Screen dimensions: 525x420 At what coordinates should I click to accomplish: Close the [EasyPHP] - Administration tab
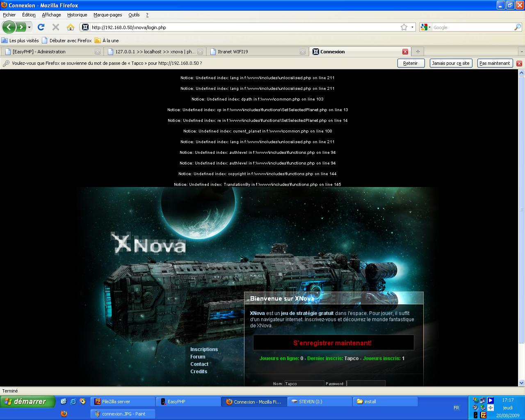[97, 52]
